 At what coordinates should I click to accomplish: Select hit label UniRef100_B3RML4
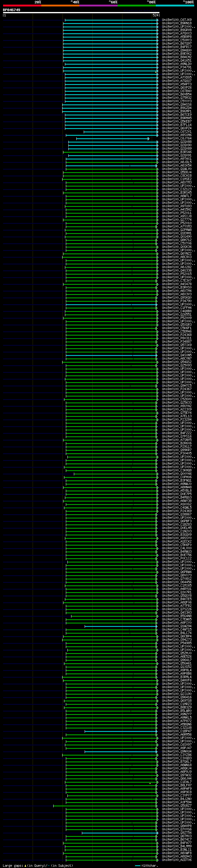pyautogui.click(x=177, y=676)
